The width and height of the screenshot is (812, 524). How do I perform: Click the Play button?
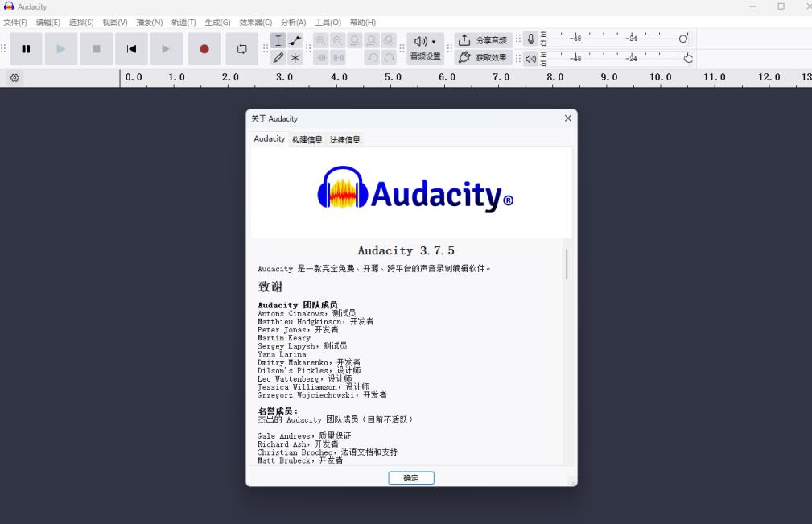pos(61,48)
